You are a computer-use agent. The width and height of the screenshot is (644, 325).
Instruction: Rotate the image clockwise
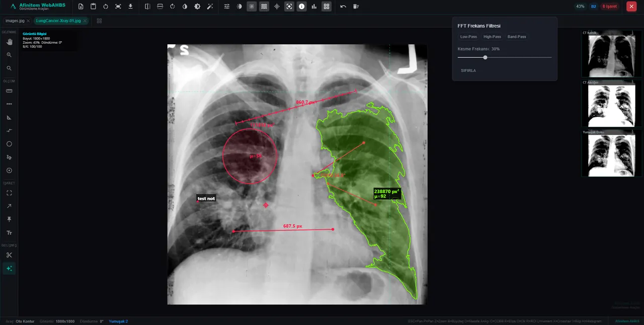(173, 7)
